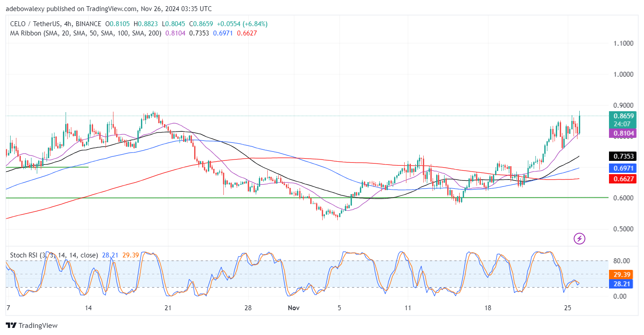Click the 14 date label on time axis
The width and height of the screenshot is (644, 335).
pyautogui.click(x=88, y=308)
